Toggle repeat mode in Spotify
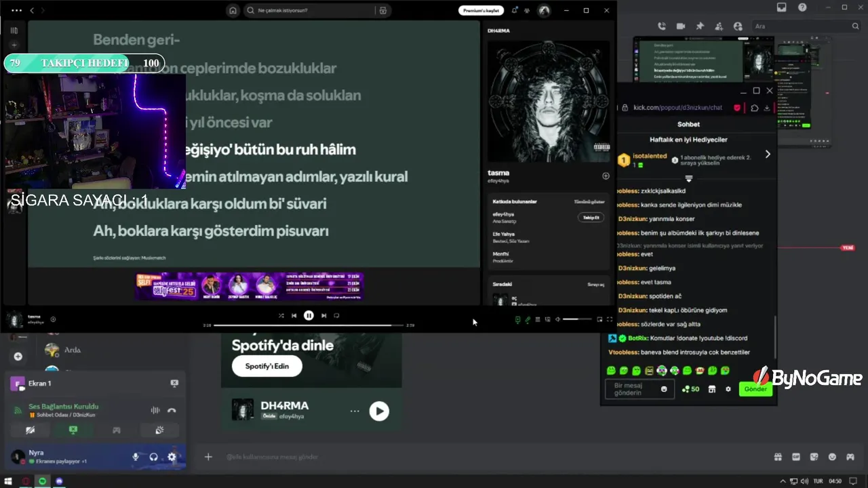 pos(336,315)
